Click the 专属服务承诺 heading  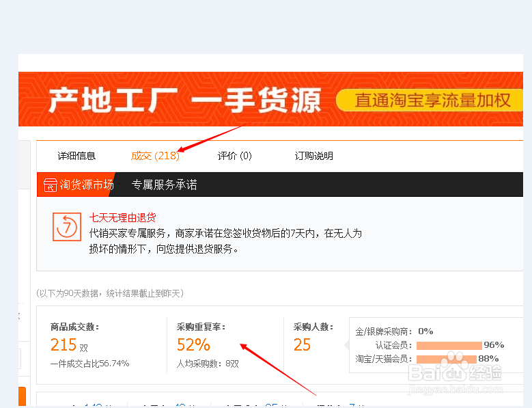[x=164, y=185]
